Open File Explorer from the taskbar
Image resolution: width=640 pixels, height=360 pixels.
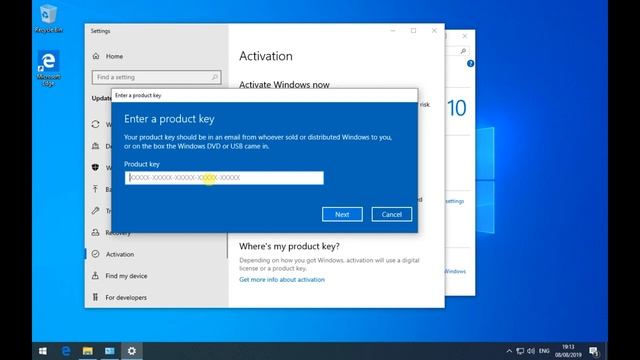coord(88,351)
